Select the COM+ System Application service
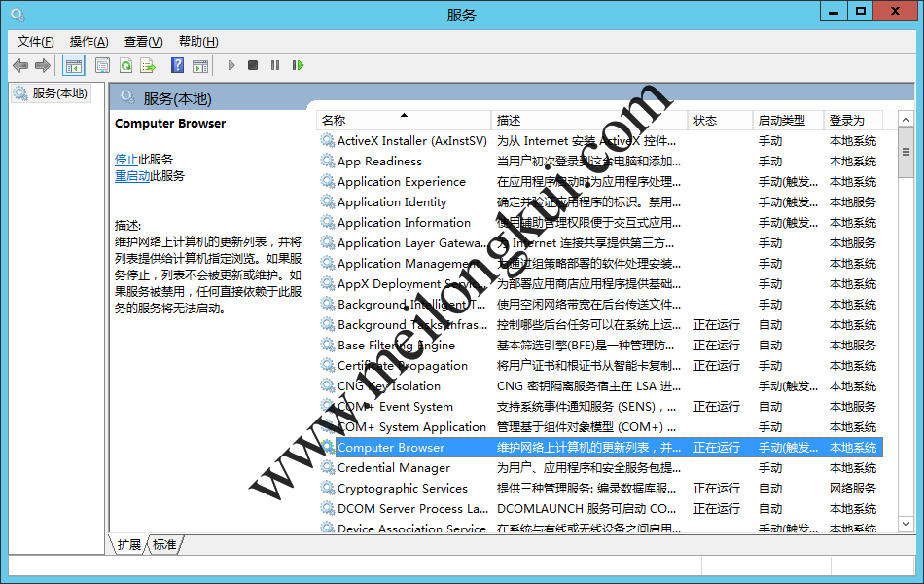924x584 pixels. click(x=411, y=426)
